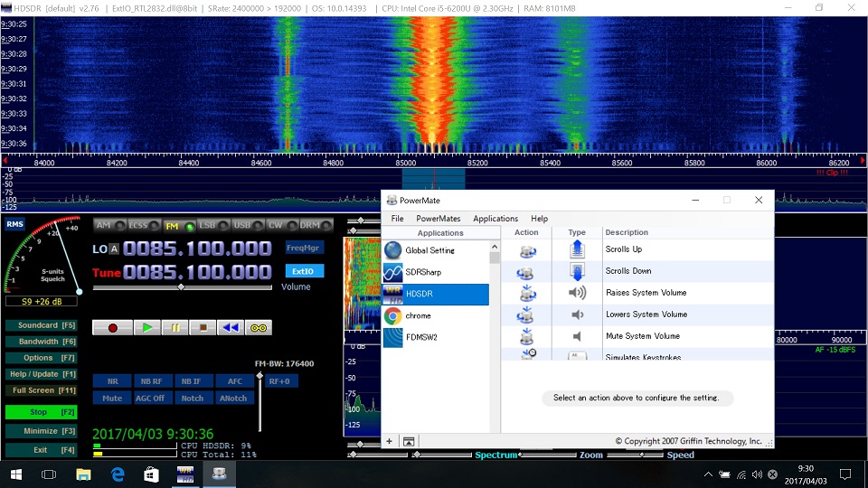Toggle AFC frequency control

[235, 381]
